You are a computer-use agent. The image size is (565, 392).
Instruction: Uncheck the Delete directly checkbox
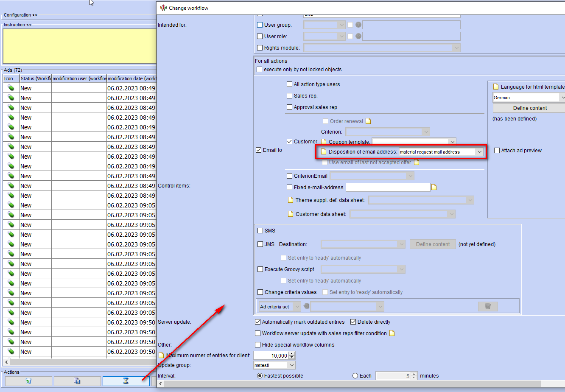point(353,322)
